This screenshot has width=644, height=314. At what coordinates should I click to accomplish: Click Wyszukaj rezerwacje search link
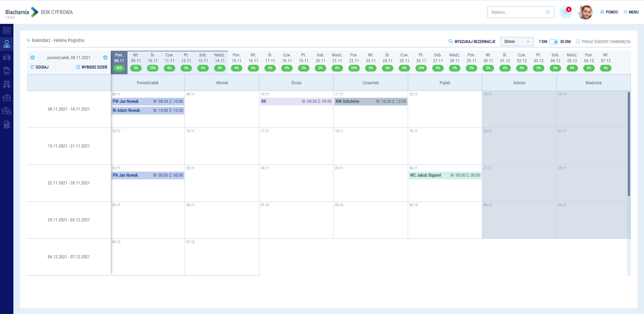point(472,42)
